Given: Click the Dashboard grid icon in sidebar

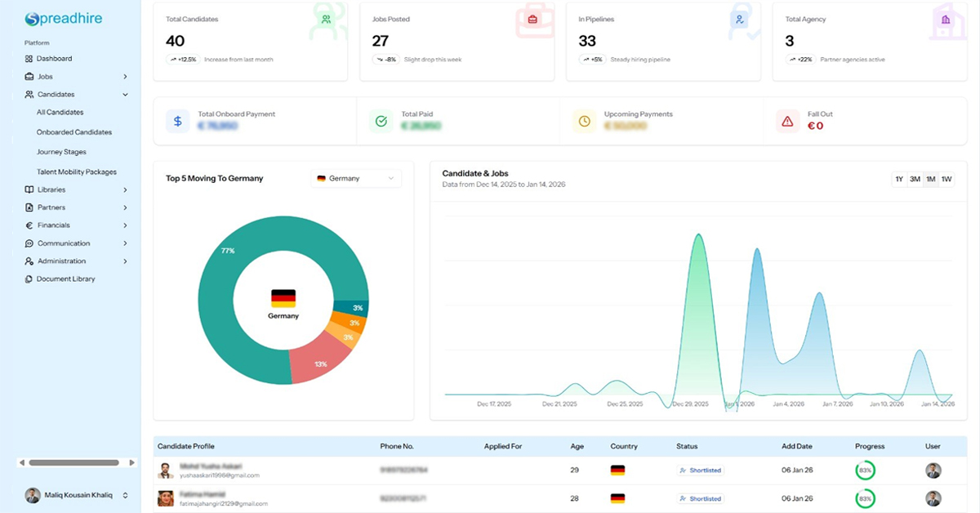Looking at the screenshot, I should (29, 59).
